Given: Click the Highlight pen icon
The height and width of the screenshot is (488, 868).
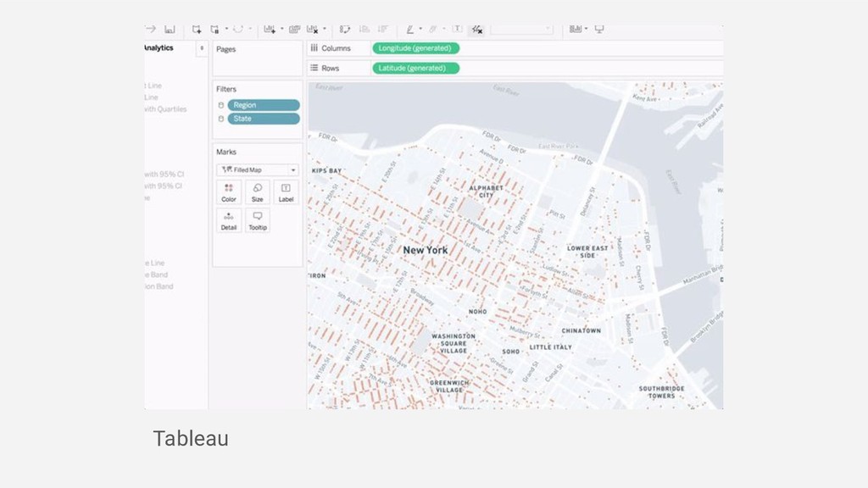Looking at the screenshot, I should (410, 29).
